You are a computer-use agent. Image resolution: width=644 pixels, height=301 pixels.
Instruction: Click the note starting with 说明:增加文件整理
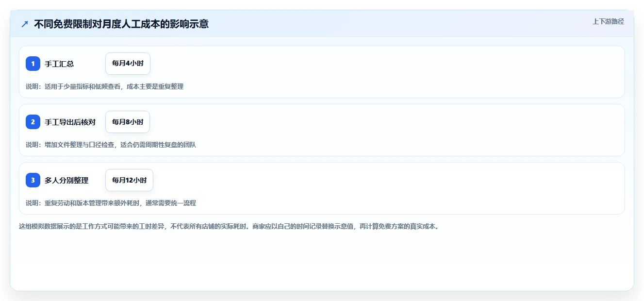tap(111, 145)
